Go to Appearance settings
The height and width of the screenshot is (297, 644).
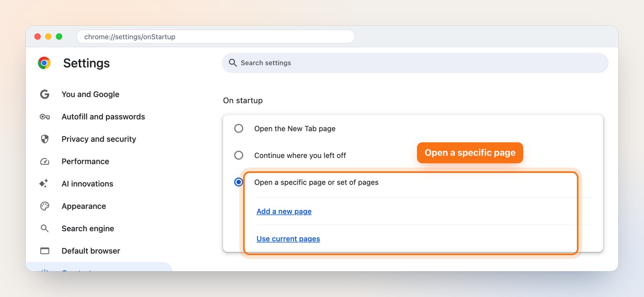click(x=84, y=206)
